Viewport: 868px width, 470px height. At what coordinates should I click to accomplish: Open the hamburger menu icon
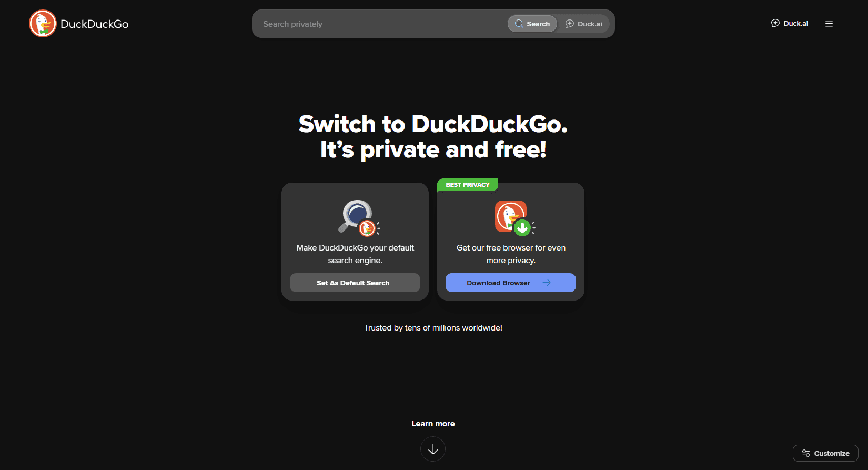(829, 24)
